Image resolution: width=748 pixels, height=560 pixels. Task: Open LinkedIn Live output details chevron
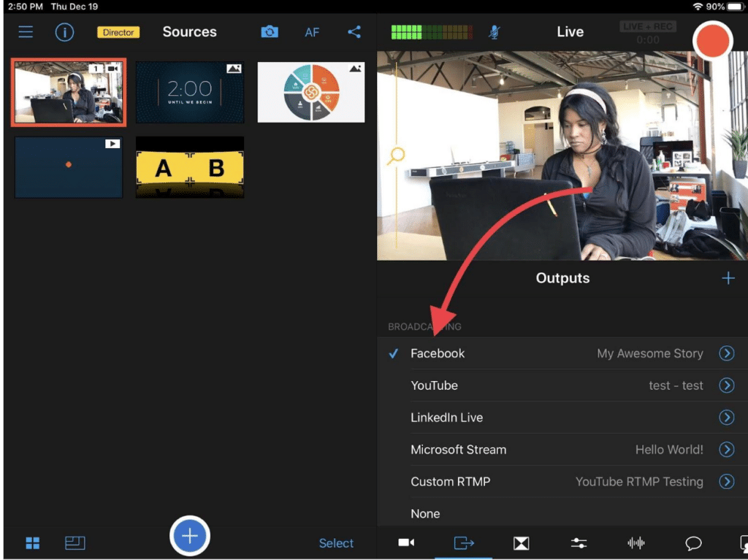(x=727, y=418)
